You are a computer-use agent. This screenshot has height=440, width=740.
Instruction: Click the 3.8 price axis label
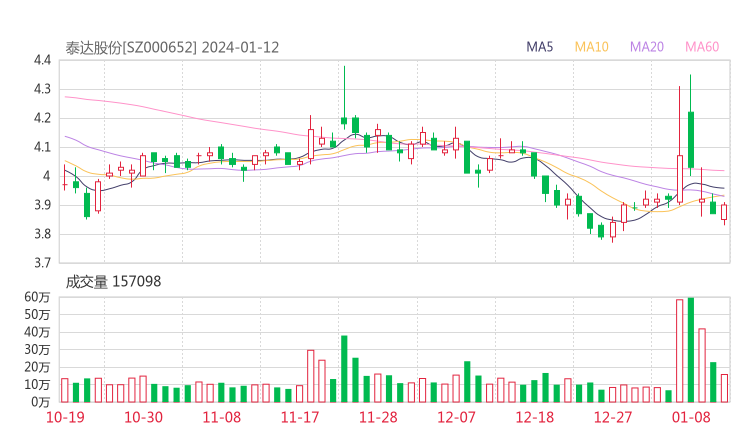(42, 234)
